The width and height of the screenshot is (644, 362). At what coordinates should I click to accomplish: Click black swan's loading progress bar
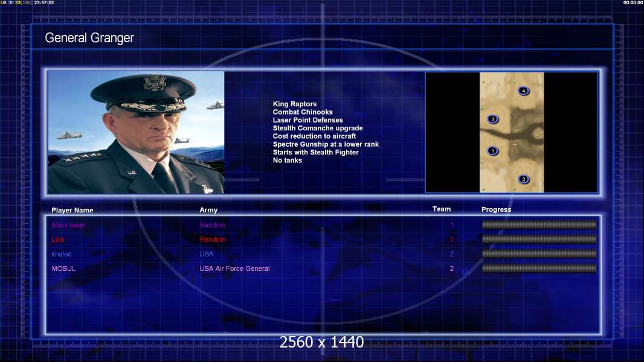(x=539, y=224)
